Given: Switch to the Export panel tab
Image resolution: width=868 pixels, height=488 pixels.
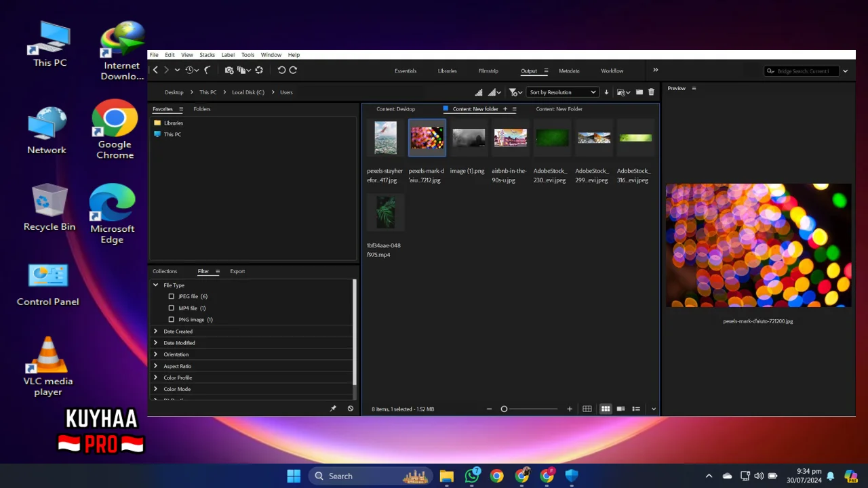Looking at the screenshot, I should click(x=237, y=271).
